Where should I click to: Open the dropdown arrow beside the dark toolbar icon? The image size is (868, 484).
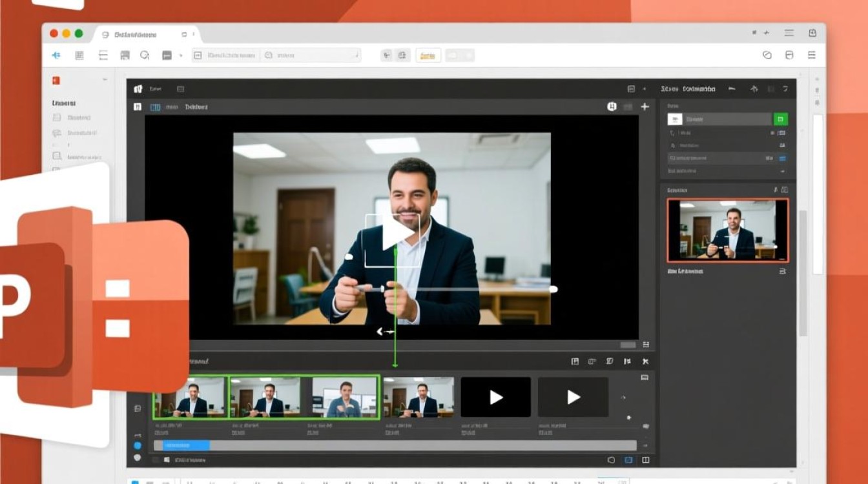click(x=180, y=56)
